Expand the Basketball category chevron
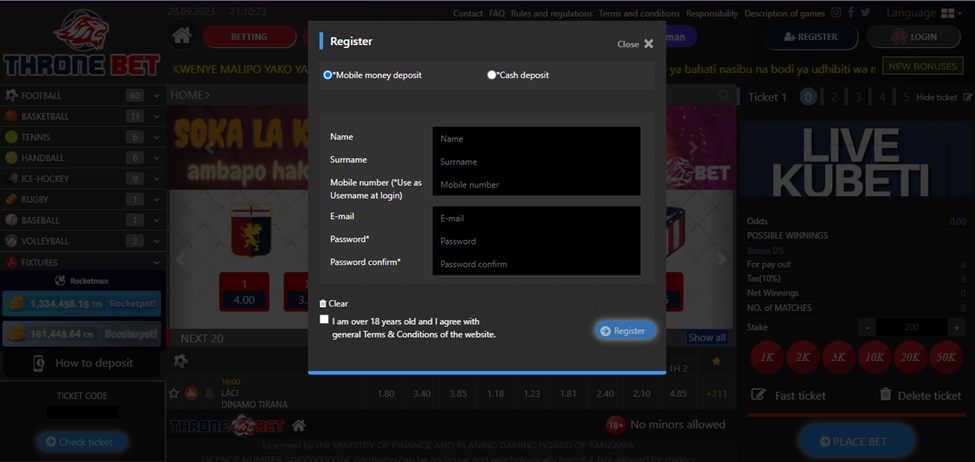This screenshot has width=975, height=462. (x=157, y=116)
